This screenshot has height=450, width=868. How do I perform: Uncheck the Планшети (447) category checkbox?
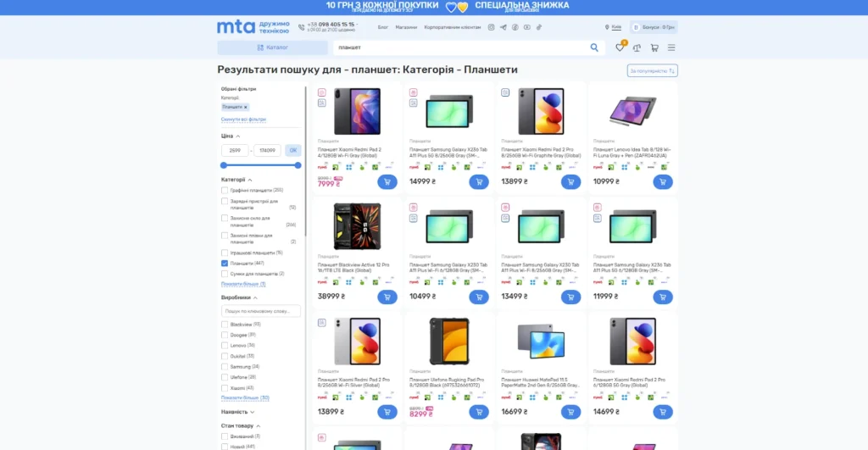[x=224, y=264]
